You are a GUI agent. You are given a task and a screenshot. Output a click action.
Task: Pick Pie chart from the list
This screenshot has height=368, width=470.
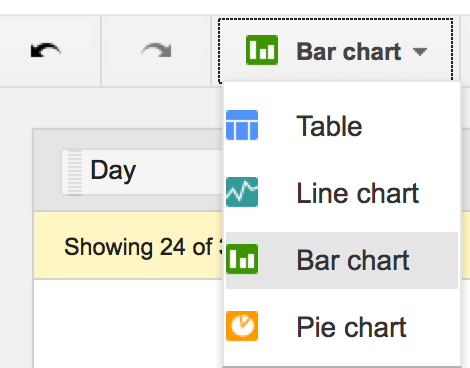(342, 327)
